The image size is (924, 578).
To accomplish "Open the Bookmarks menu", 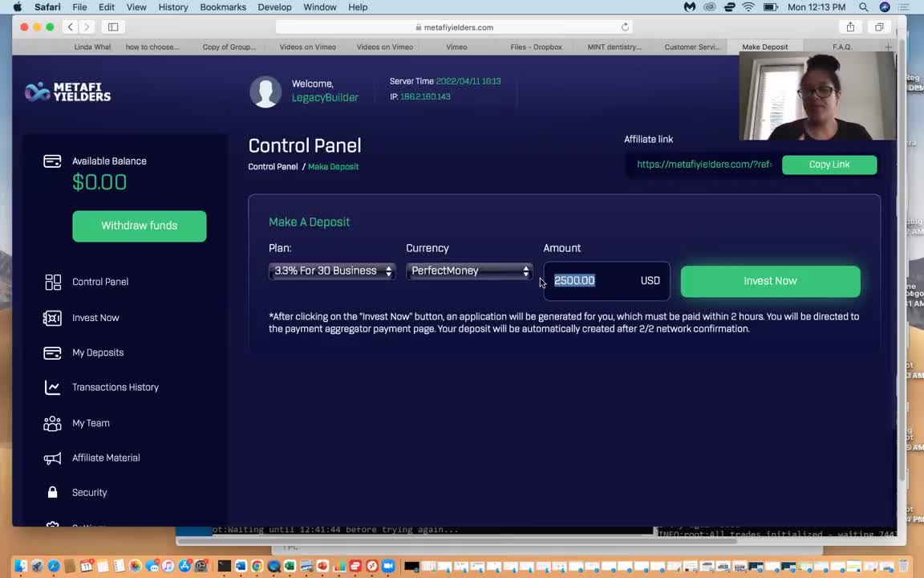I will [223, 7].
